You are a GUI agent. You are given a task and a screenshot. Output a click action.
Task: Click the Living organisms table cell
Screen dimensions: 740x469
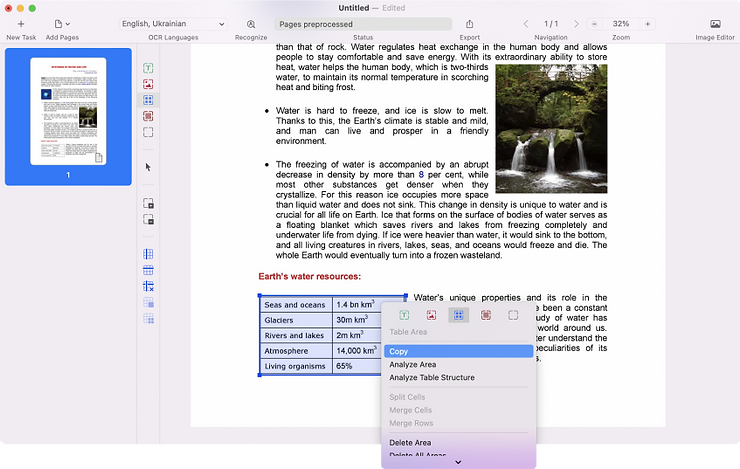[296, 366]
